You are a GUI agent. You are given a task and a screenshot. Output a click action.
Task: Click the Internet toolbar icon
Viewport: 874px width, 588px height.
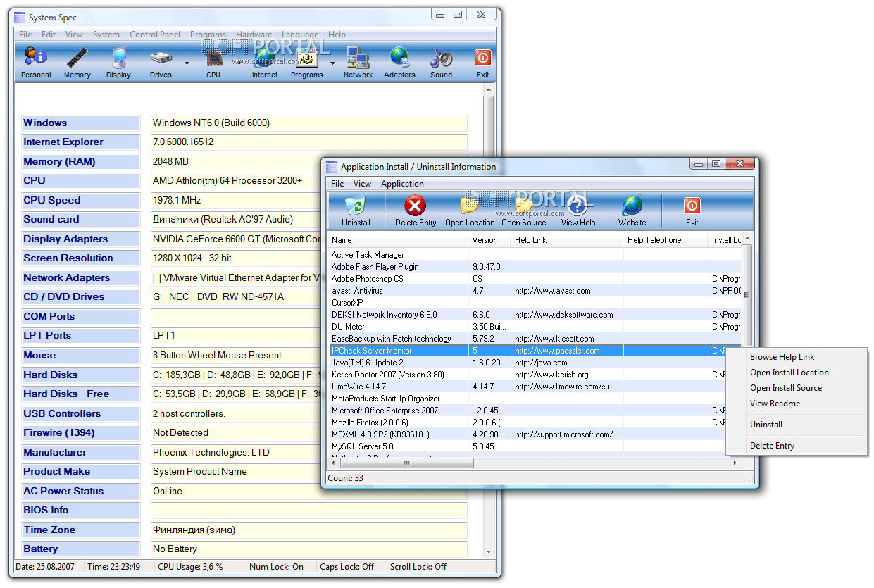pyautogui.click(x=265, y=63)
